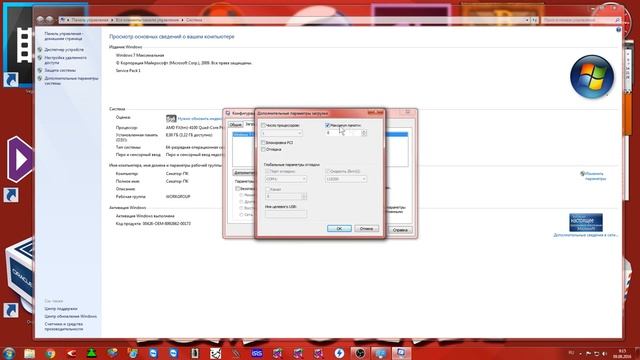The image size is (640, 360).
Task: Click into the maximum memory value field
Action: (343, 133)
